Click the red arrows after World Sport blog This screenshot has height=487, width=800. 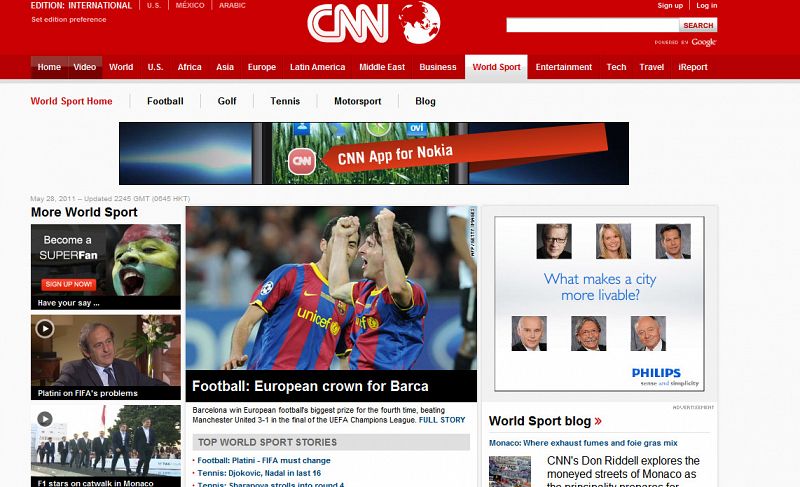[598, 421]
